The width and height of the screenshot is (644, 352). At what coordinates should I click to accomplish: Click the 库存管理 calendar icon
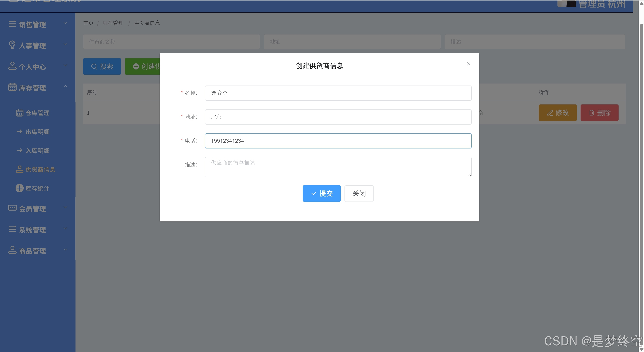[12, 87]
